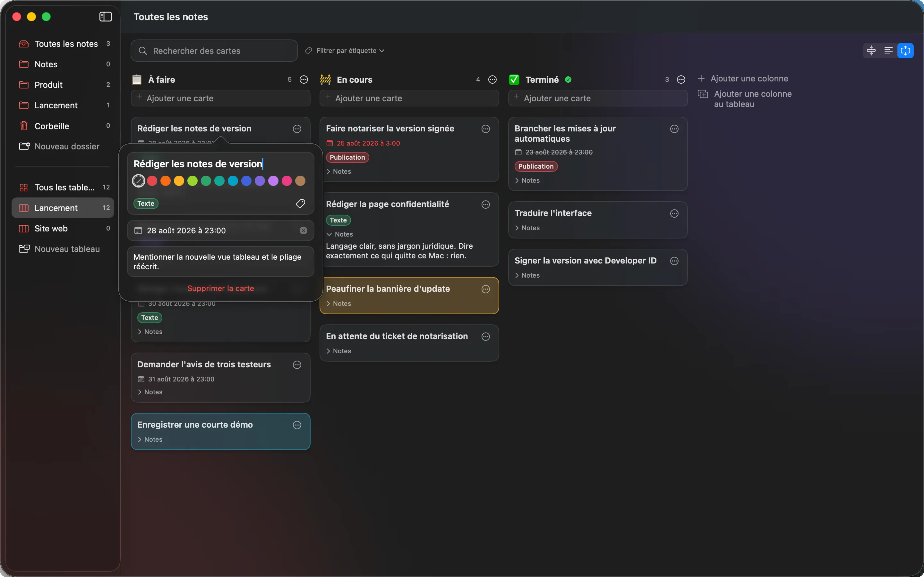Open options for Peaufiner la bannière d'update
Screen dimensions: 924x577
tap(486, 289)
